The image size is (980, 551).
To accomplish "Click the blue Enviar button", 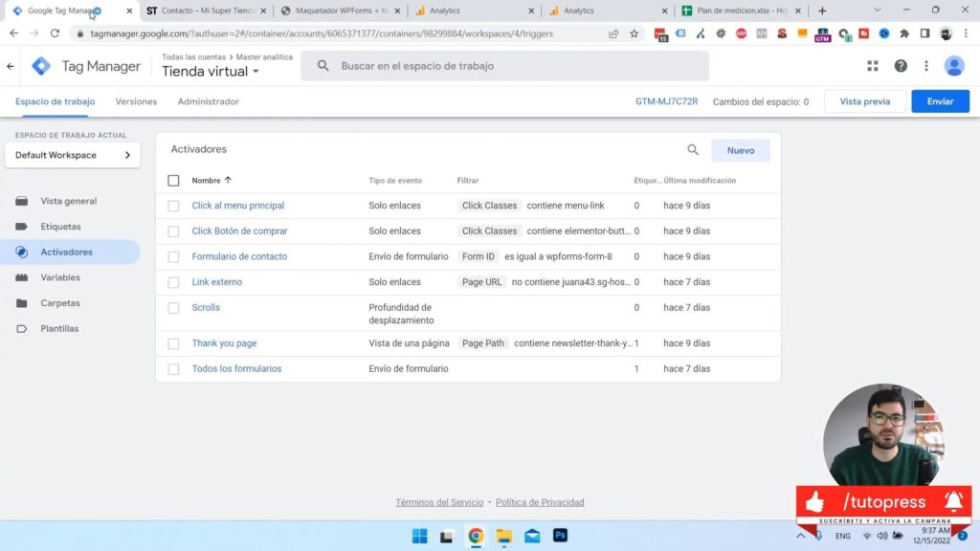I will click(x=940, y=101).
